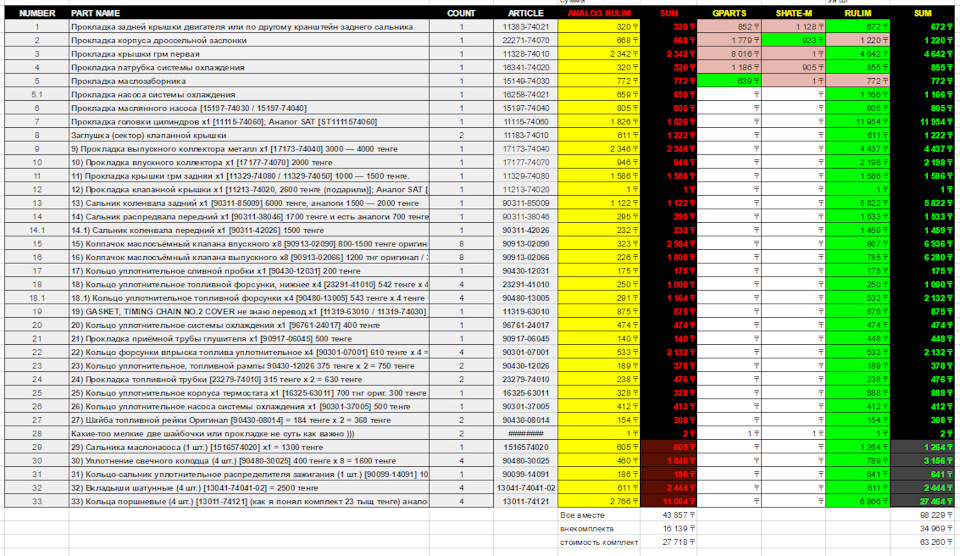Select ARTICLE cell 90311-85009
The width and height of the screenshot is (960, 556).
click(x=525, y=203)
